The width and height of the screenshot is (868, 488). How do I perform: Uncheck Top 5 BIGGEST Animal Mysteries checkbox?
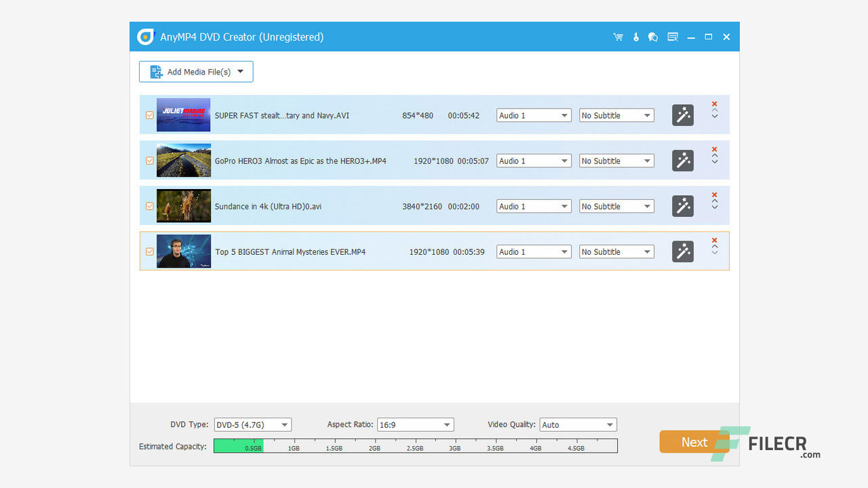coord(150,251)
